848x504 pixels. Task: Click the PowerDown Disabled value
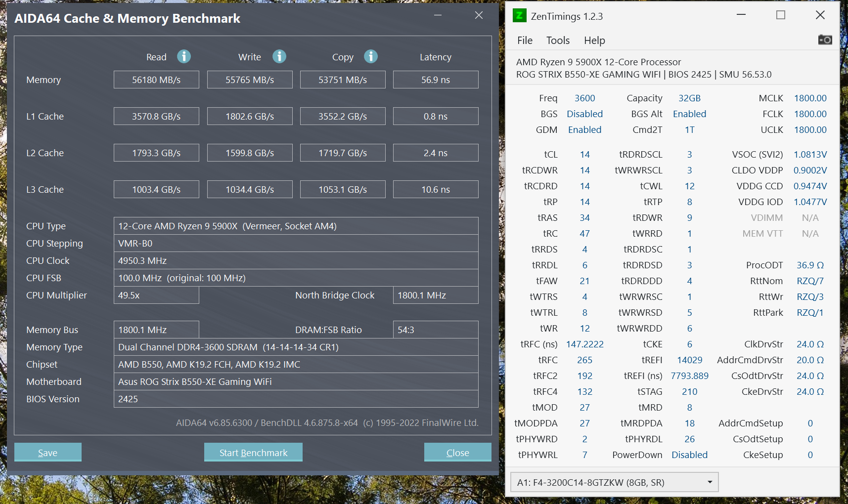[689, 455]
